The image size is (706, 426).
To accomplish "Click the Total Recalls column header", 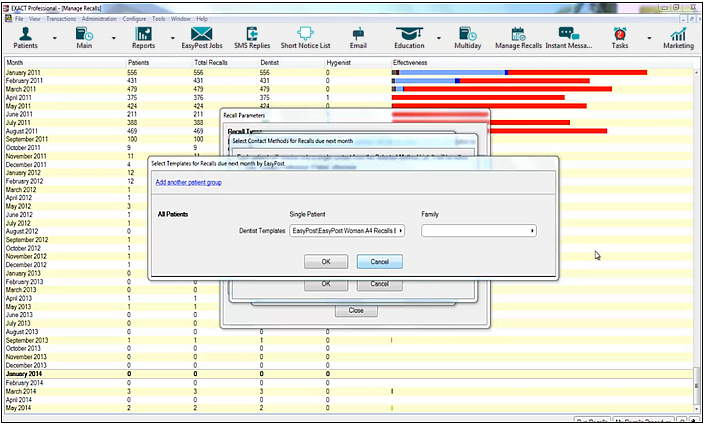I will tap(226, 63).
